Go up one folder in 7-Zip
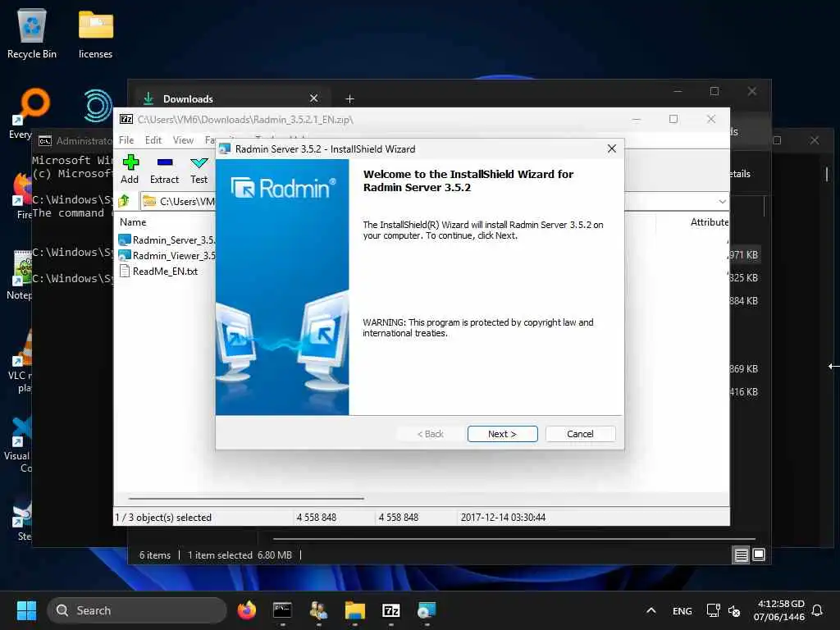This screenshot has height=630, width=840. click(125, 201)
